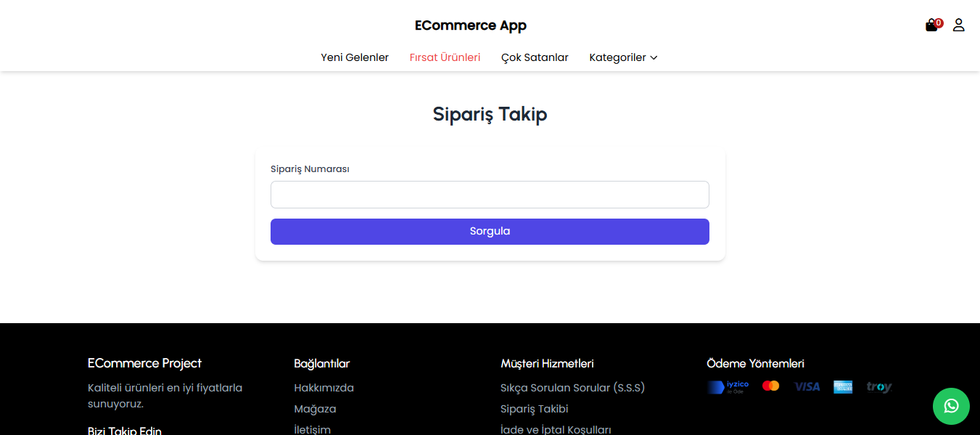Select the American Express payment icon
The width and height of the screenshot is (980, 435).
843,386
